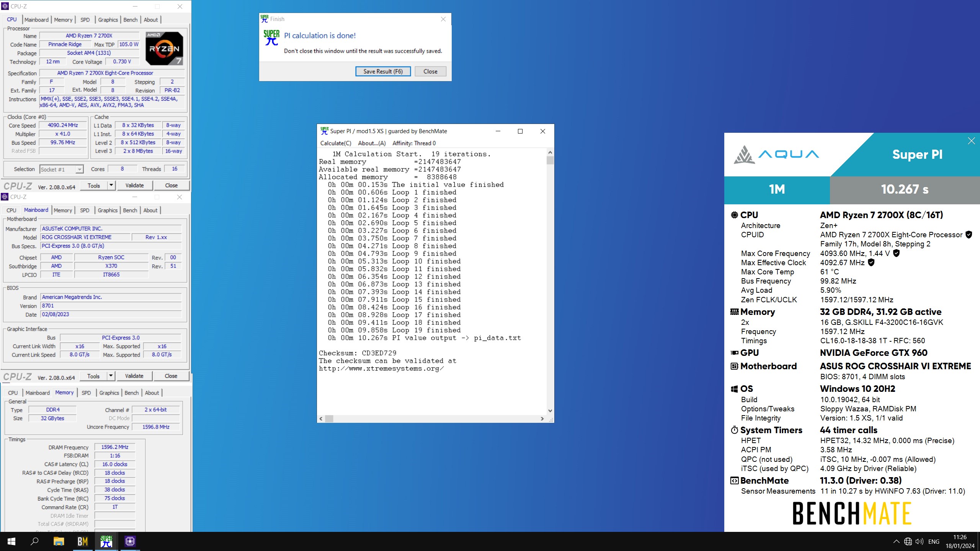Click NVIDIA GeForce GTX 960 text
Image resolution: width=980 pixels, height=551 pixels.
[874, 352]
